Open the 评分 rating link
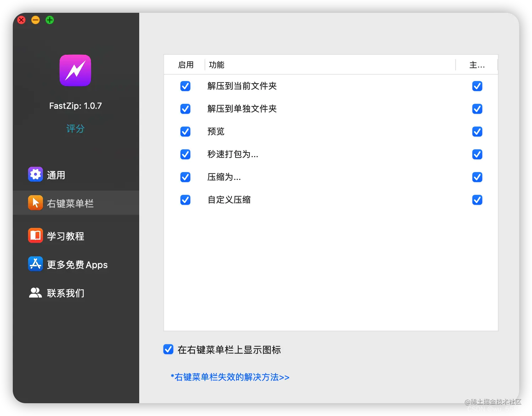Image resolution: width=532 pixels, height=416 pixels. (75, 129)
